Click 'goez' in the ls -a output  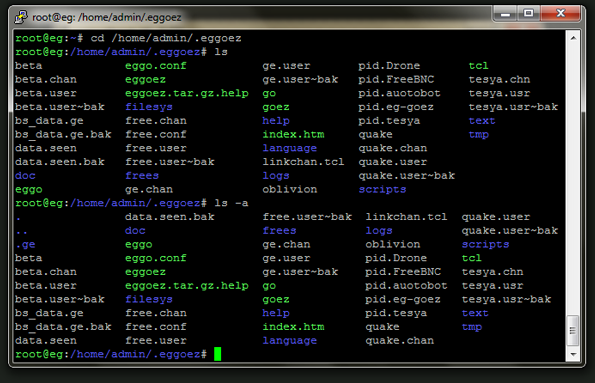[276, 300]
